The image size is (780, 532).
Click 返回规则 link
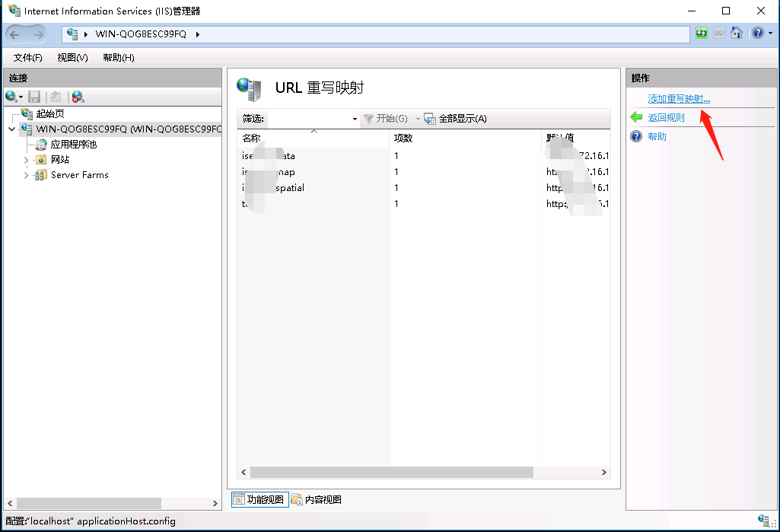pos(666,117)
